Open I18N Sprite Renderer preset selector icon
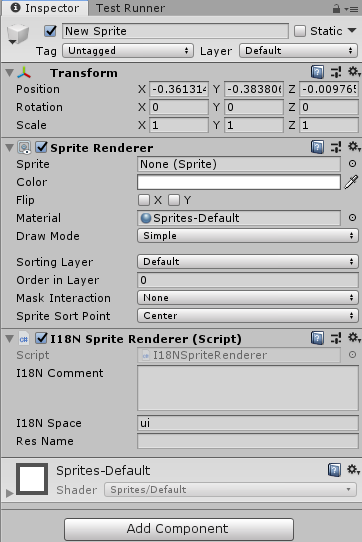Screen dimensions: 362x542 tap(336, 338)
